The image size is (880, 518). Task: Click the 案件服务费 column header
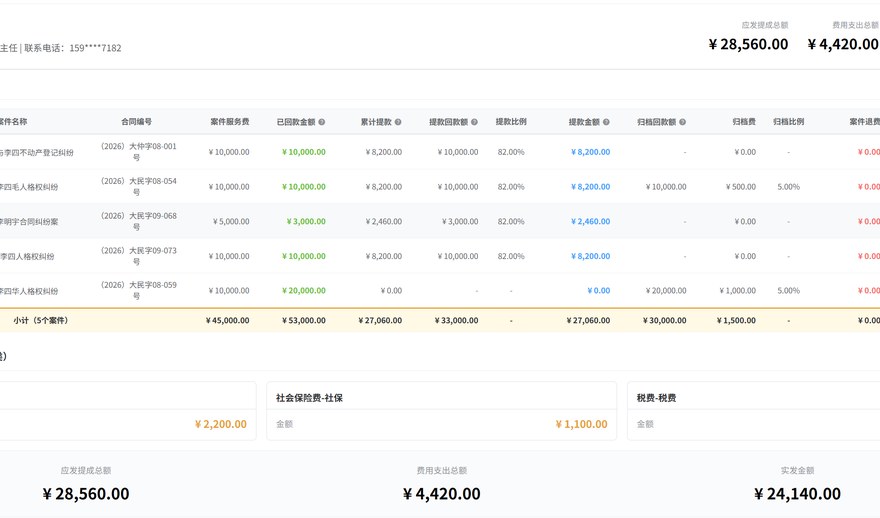[230, 121]
